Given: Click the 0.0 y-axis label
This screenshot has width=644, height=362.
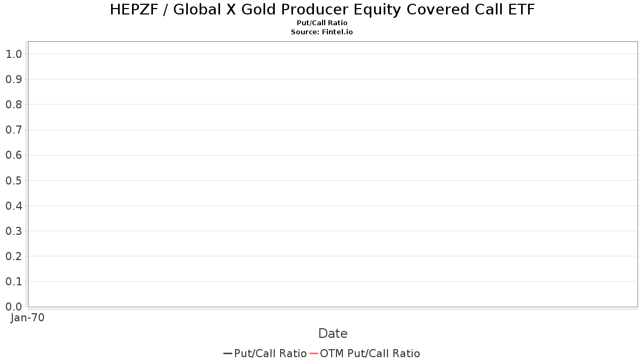Looking at the screenshot, I should click(13, 307).
